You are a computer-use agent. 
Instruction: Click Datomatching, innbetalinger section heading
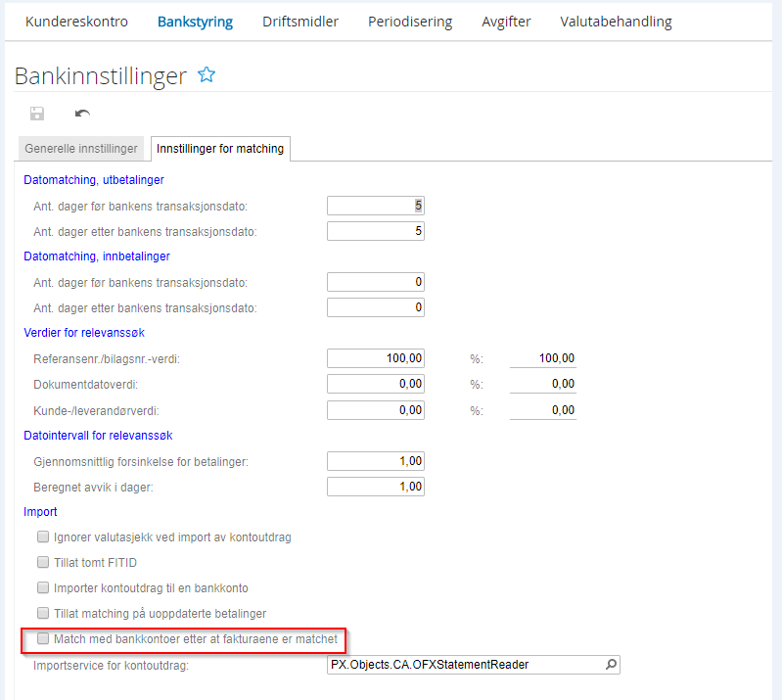click(x=97, y=257)
